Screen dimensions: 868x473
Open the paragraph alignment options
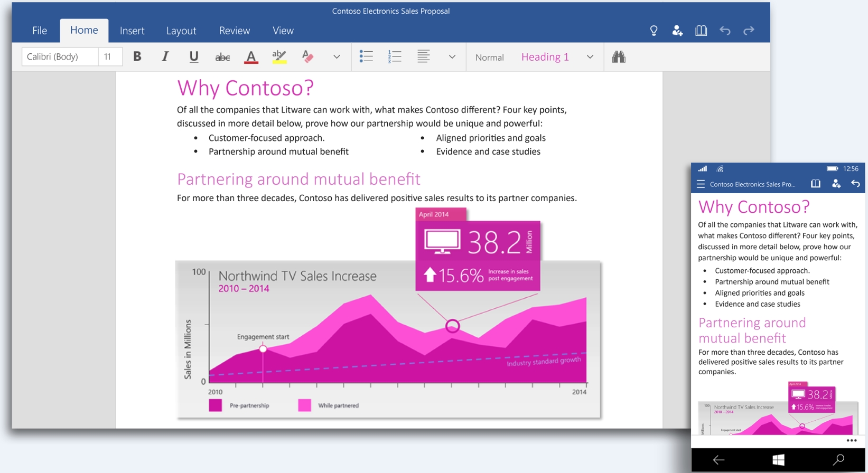[x=423, y=56]
